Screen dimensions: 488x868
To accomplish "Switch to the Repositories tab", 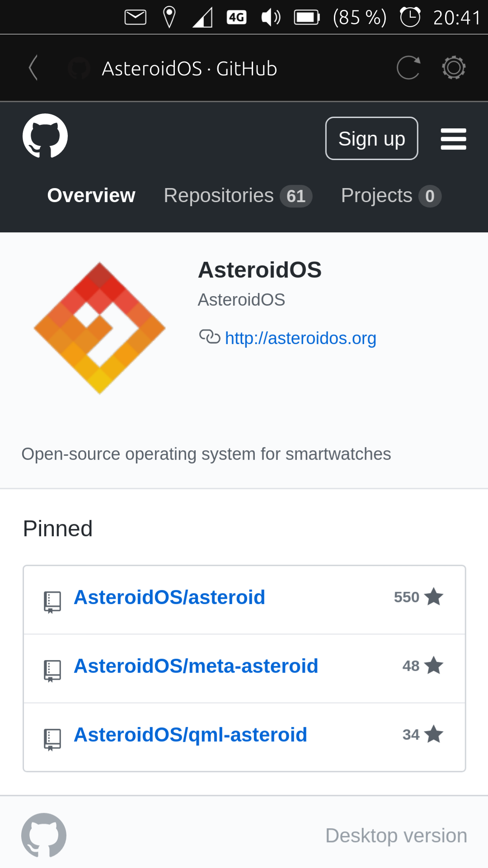I will click(237, 196).
